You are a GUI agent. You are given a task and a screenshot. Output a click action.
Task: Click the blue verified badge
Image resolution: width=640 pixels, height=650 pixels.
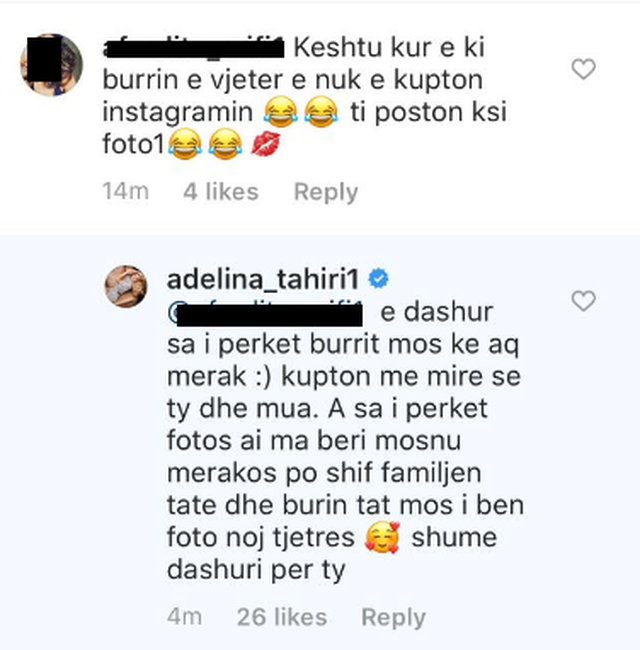click(x=378, y=278)
